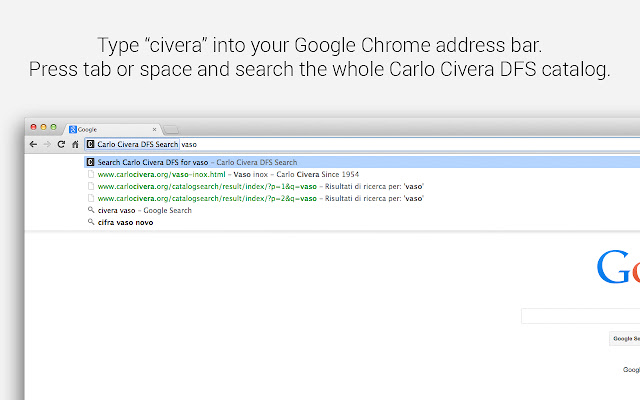Click the browser back arrow
This screenshot has width=640, height=400.
point(33,144)
